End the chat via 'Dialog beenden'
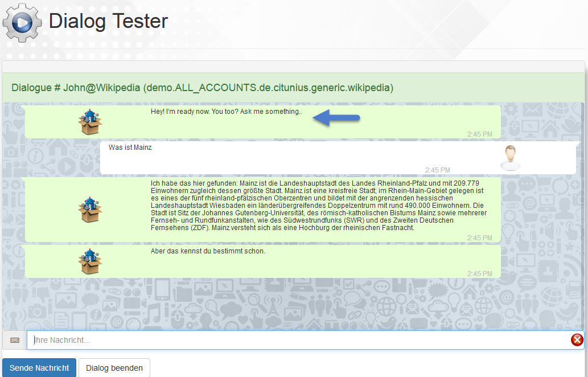588x377 pixels. (114, 368)
